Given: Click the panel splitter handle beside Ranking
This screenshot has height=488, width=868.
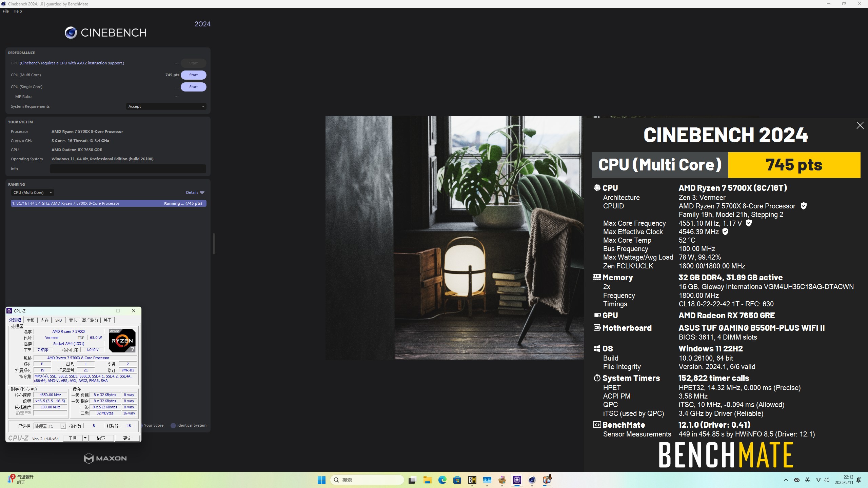Looking at the screenshot, I should click(214, 244).
